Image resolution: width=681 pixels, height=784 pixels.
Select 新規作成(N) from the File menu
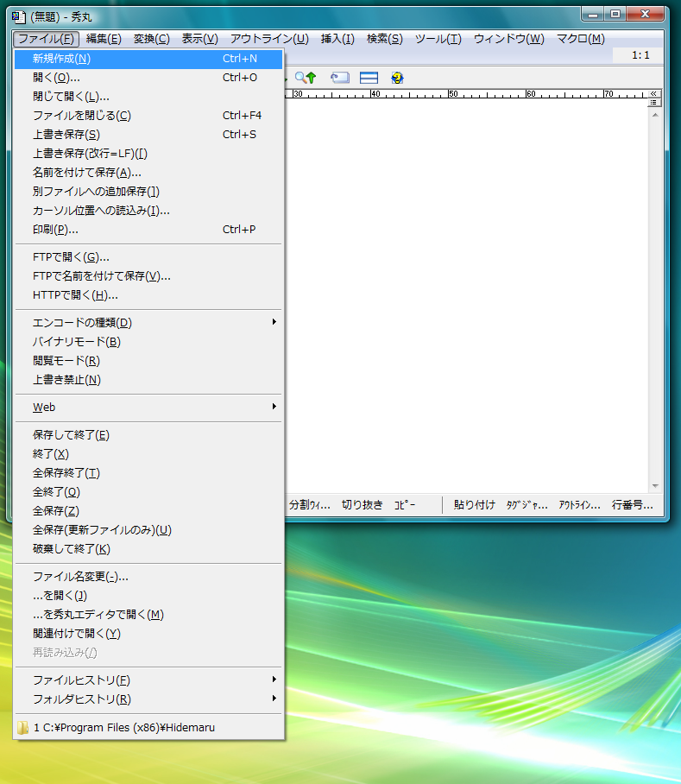tap(61, 59)
